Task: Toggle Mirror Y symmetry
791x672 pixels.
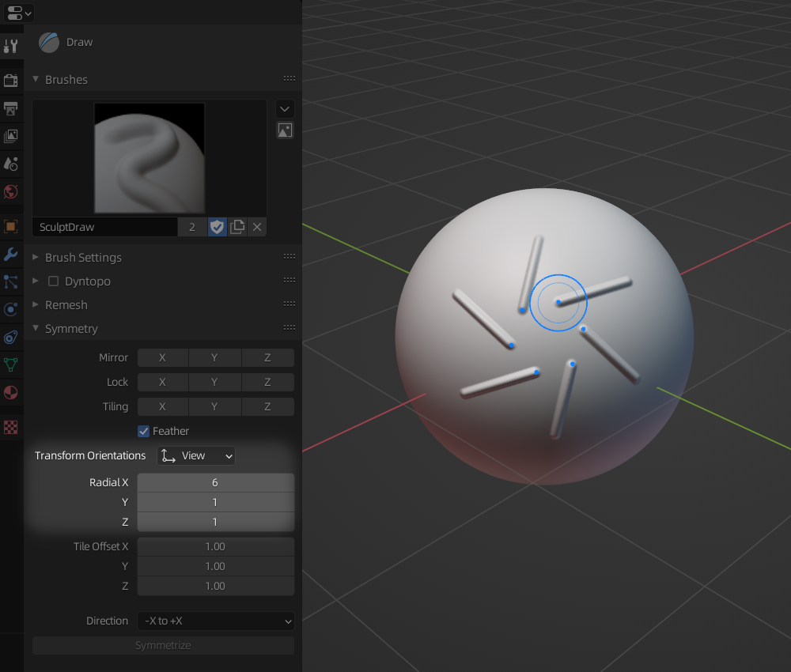Action: (215, 357)
